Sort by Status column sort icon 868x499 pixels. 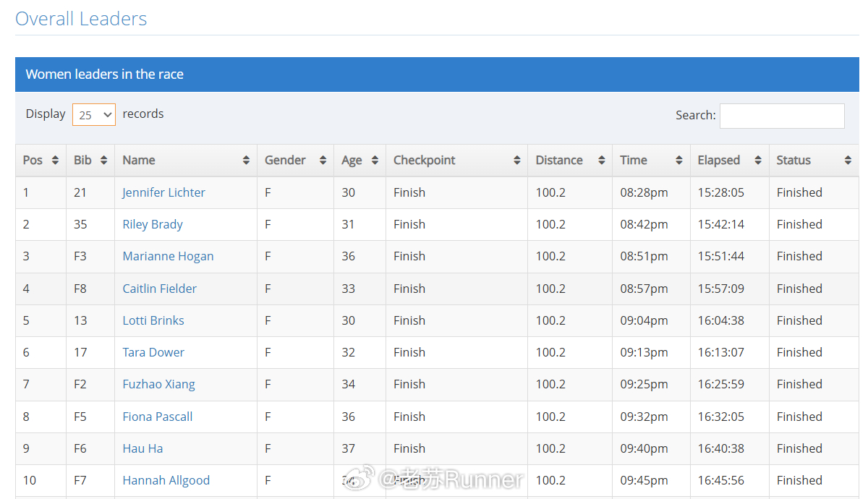pyautogui.click(x=848, y=161)
